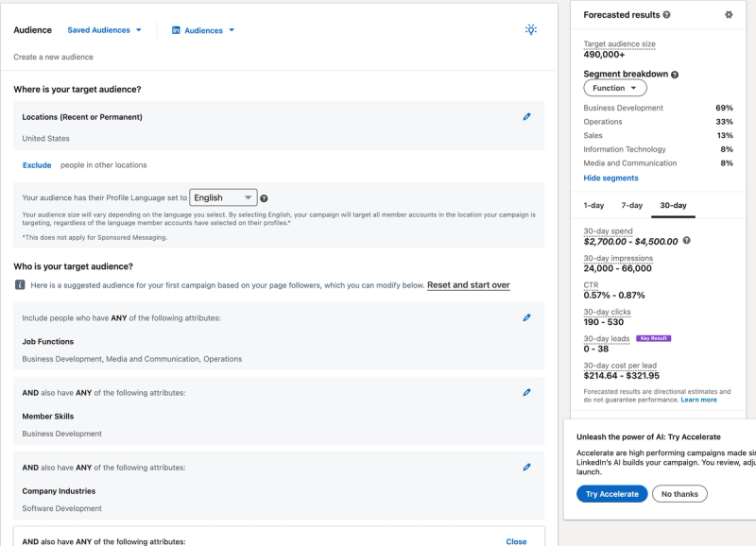Click the info icon beside suggested audience

(x=20, y=284)
